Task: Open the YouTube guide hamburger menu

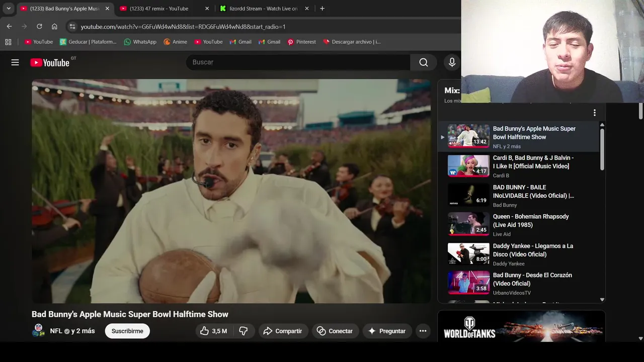Action: [15, 62]
